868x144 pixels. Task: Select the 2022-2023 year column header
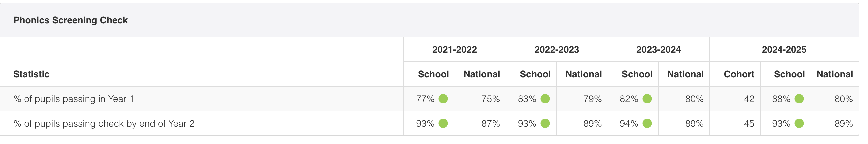coord(556,50)
